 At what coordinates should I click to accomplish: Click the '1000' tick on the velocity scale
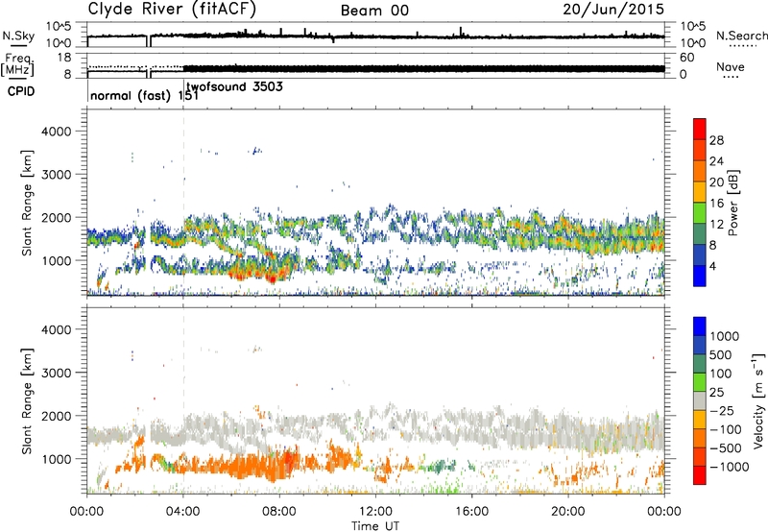(x=724, y=336)
